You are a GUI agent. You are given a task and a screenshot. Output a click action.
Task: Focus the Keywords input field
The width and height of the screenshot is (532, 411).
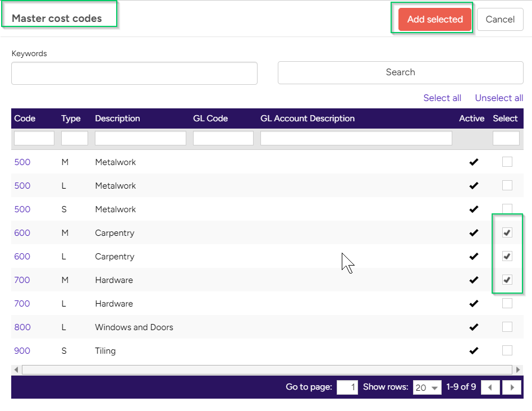(x=134, y=73)
